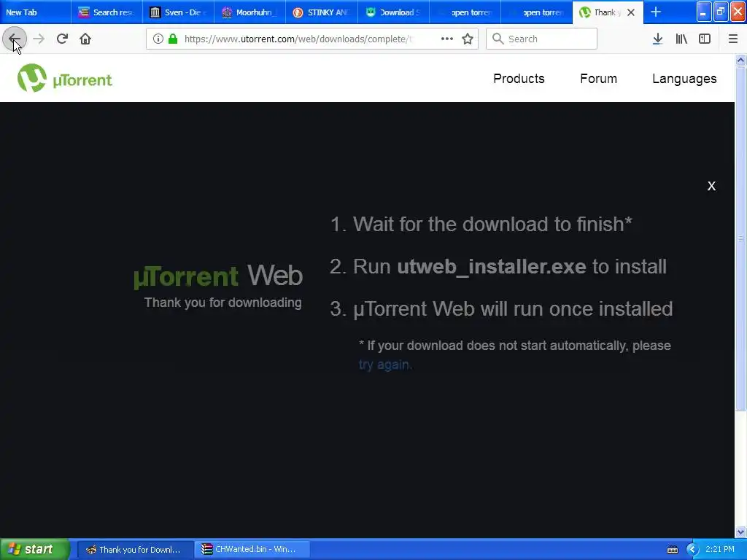Open the Forum link

pyautogui.click(x=598, y=79)
